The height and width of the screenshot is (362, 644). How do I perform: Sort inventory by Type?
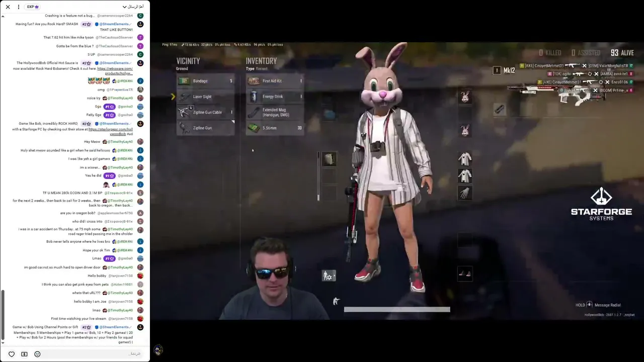point(250,69)
